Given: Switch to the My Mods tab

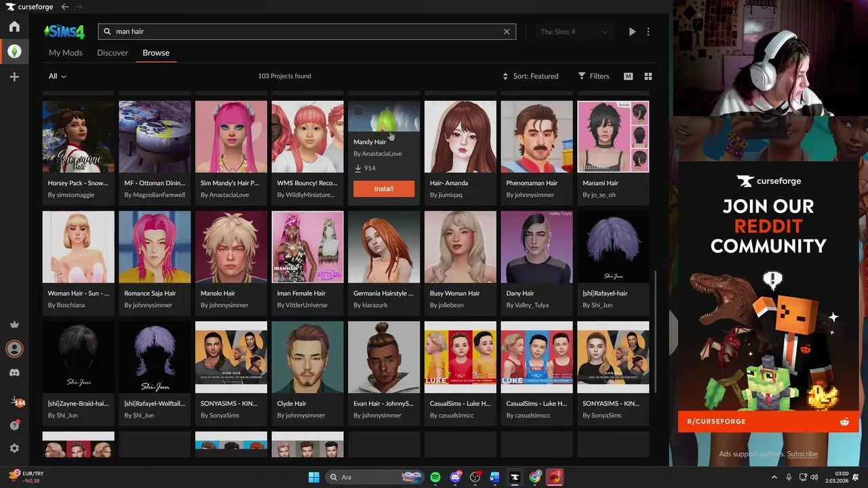Looking at the screenshot, I should (66, 53).
